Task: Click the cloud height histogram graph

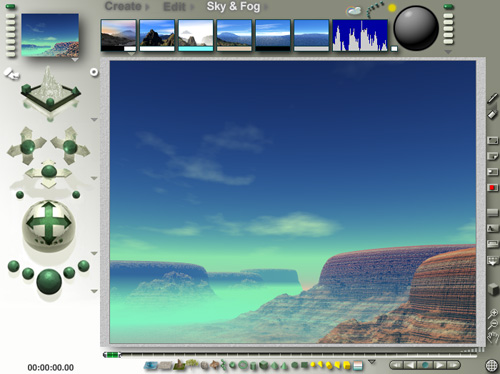Action: pyautogui.click(x=360, y=35)
